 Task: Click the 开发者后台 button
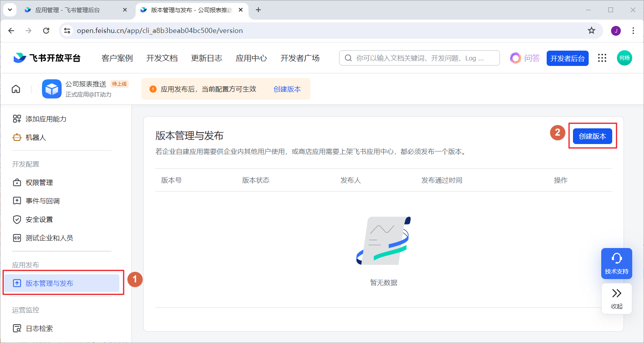click(x=567, y=58)
